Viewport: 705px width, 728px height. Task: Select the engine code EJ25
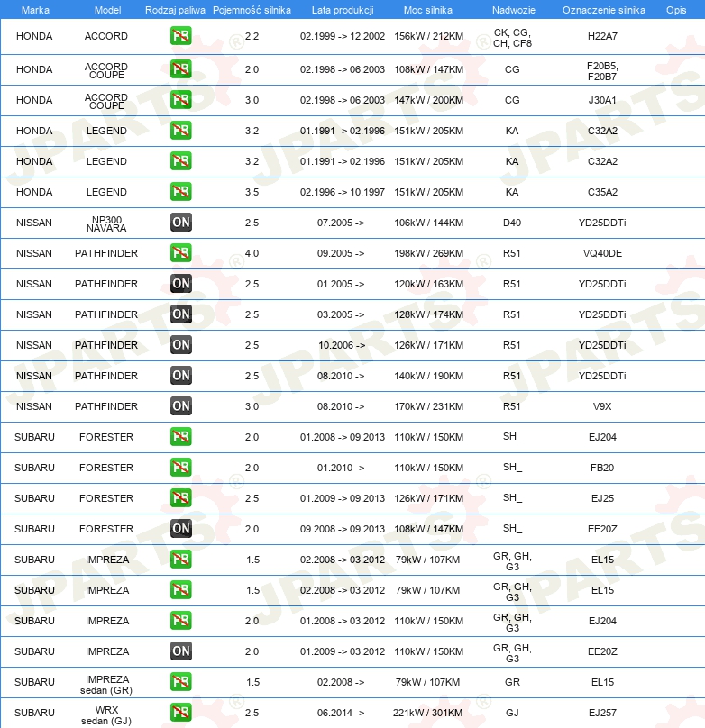click(602, 498)
